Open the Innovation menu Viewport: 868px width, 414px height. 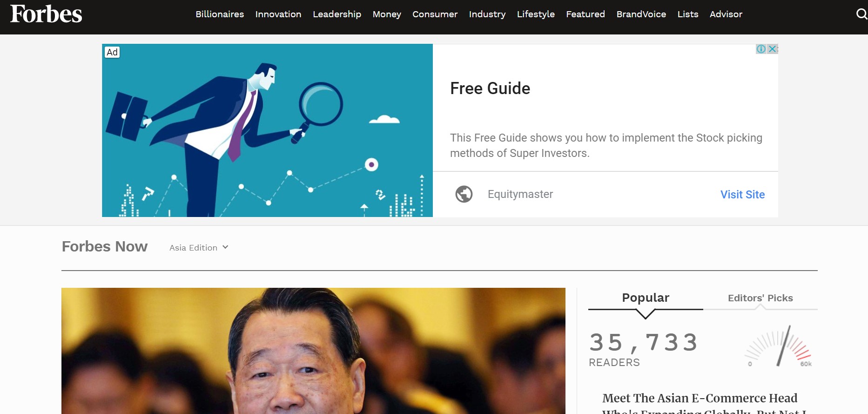click(278, 14)
